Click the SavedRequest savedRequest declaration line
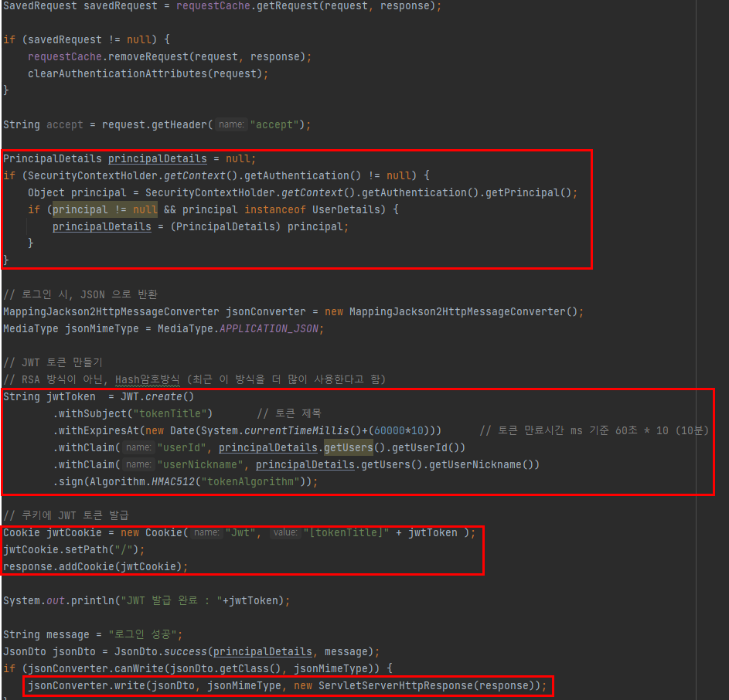Screen dimensions: 729x700 (x=222, y=5)
